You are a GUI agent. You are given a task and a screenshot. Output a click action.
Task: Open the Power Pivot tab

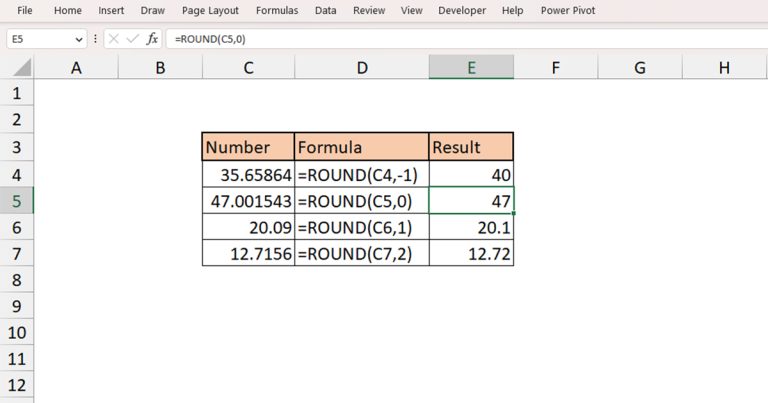coord(568,10)
